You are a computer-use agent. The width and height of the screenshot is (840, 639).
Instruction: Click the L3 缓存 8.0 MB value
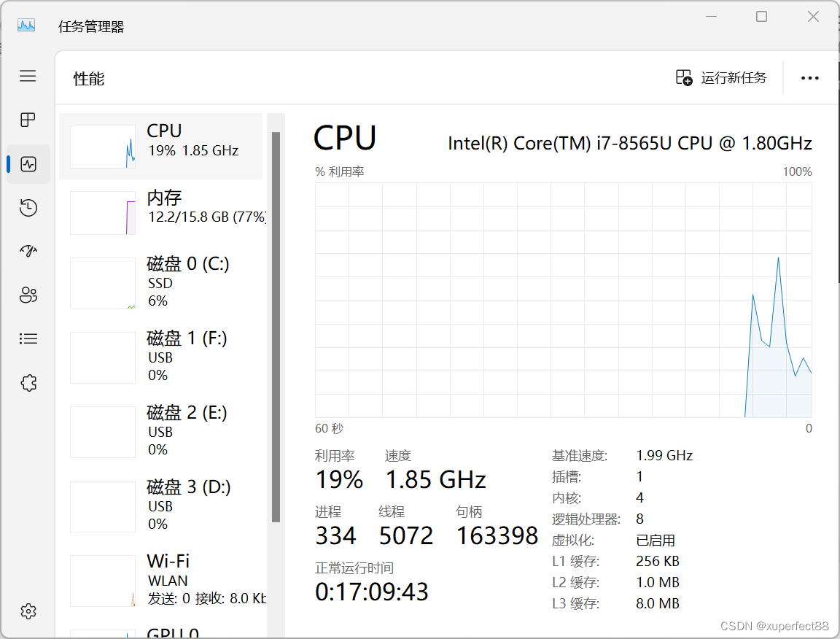click(x=657, y=603)
